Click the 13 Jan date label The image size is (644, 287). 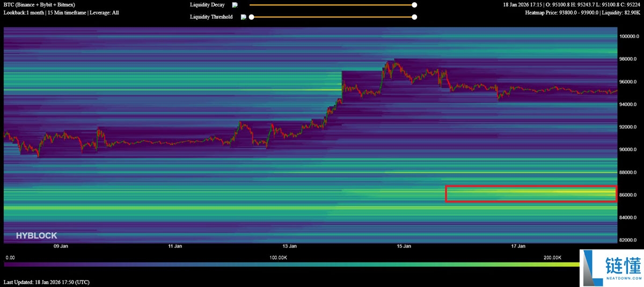[289, 247]
